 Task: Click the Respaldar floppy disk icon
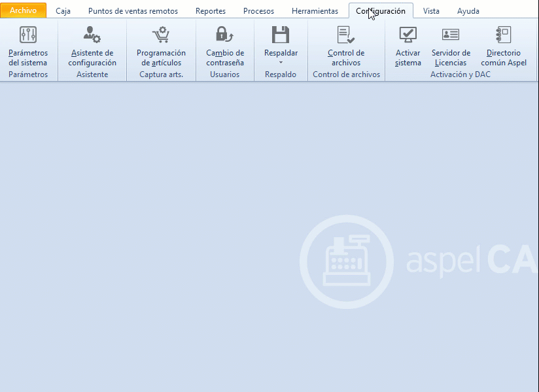coord(281,35)
